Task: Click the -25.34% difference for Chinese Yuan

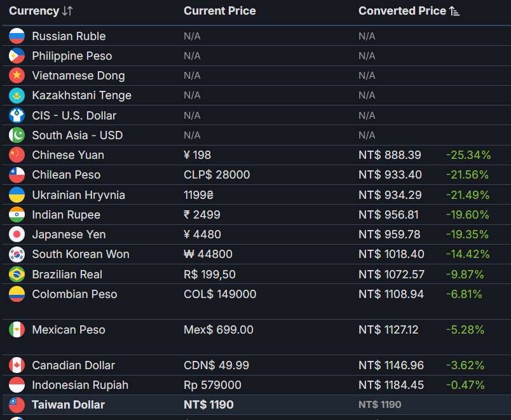Action: (468, 155)
